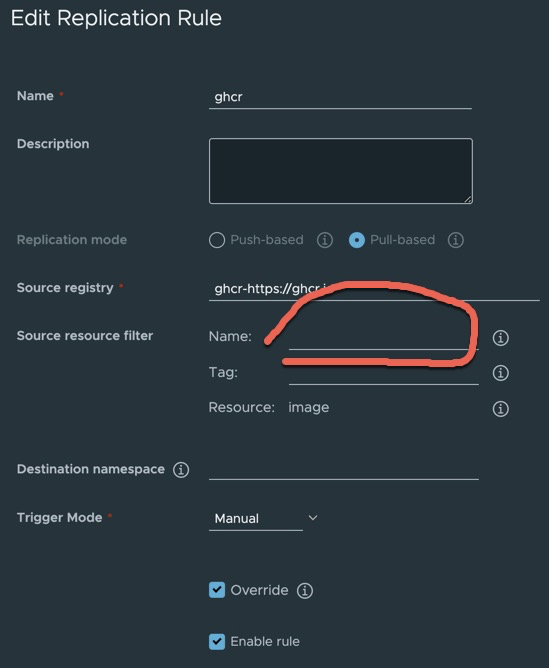
Task: Click the 'Trigger Mode' label
Action: [60, 518]
